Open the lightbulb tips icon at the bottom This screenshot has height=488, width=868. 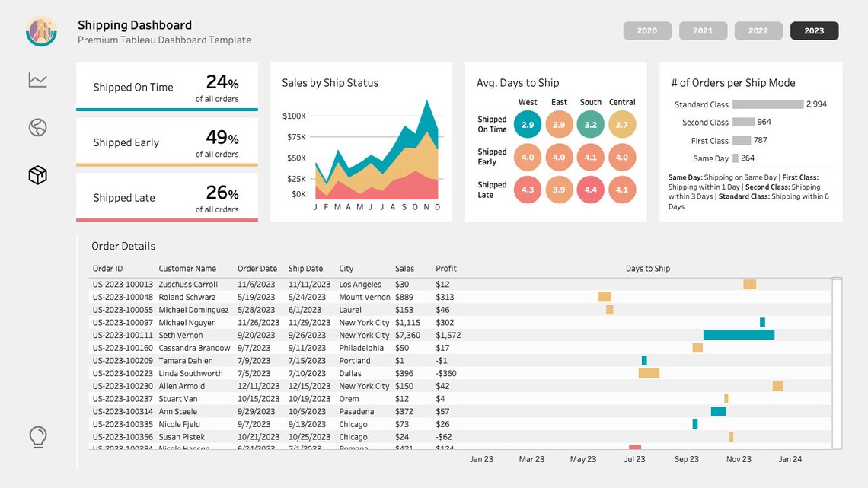click(37, 437)
